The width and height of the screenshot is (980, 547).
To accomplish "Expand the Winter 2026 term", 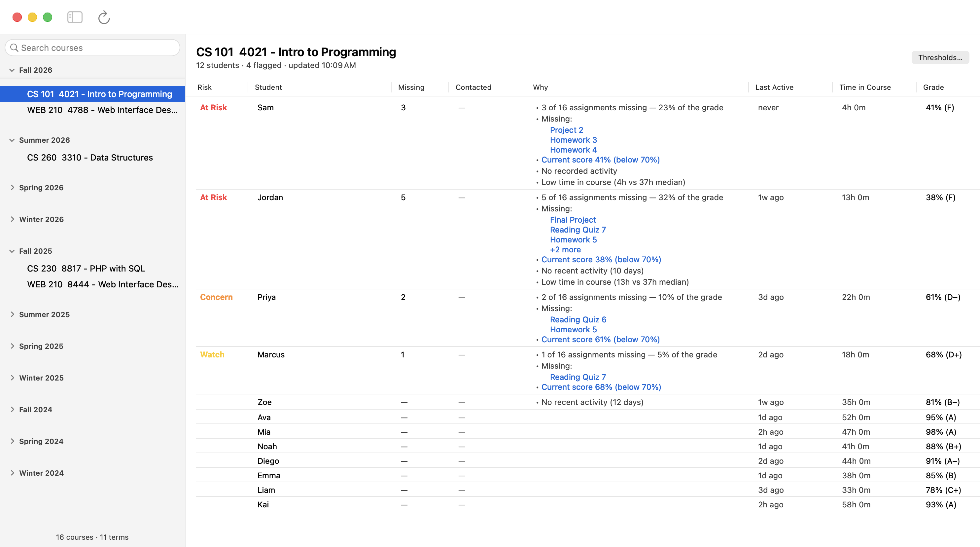I will pos(12,219).
